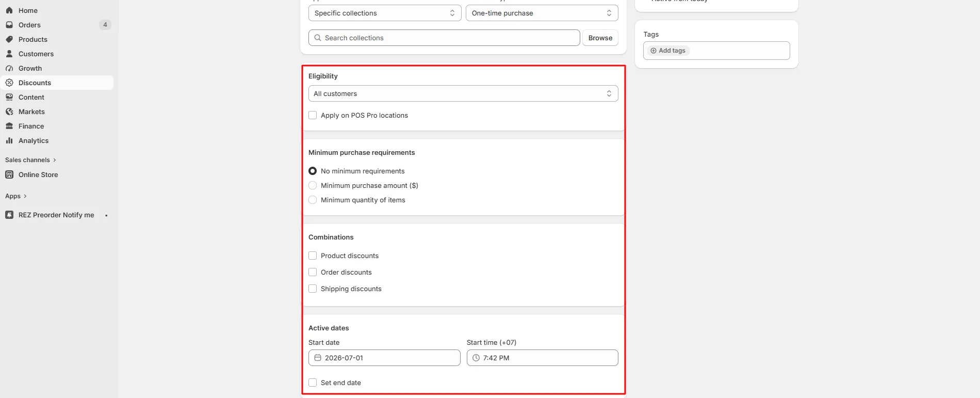The image size is (980, 398).
Task: Select Minimum quantity of items option
Action: (x=313, y=200)
